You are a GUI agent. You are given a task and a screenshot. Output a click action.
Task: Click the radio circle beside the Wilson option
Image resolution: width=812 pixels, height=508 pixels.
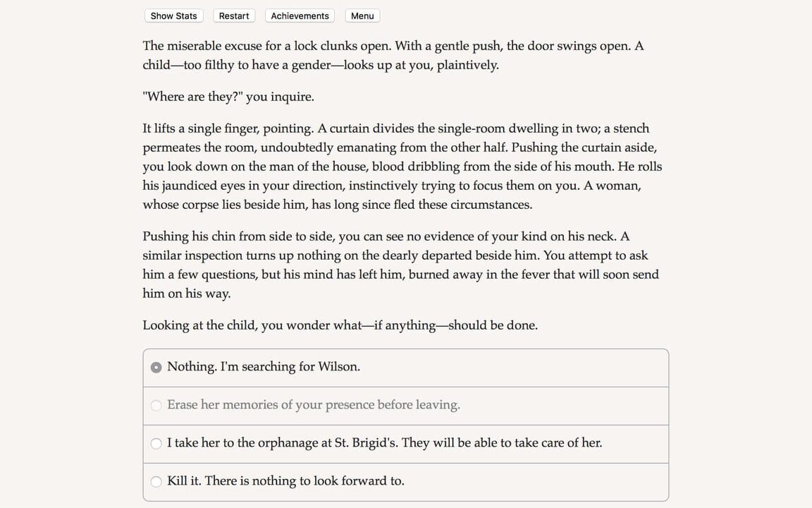point(156,367)
